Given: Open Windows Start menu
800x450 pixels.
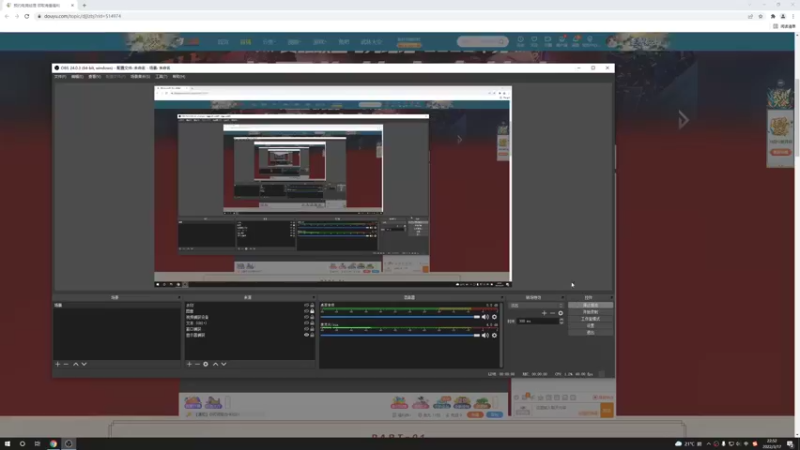Looking at the screenshot, I should tap(7, 444).
